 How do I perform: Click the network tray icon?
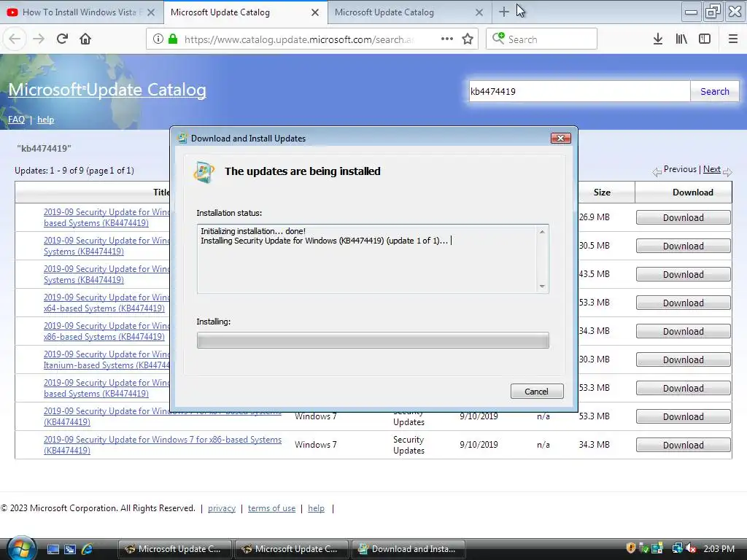(677, 548)
